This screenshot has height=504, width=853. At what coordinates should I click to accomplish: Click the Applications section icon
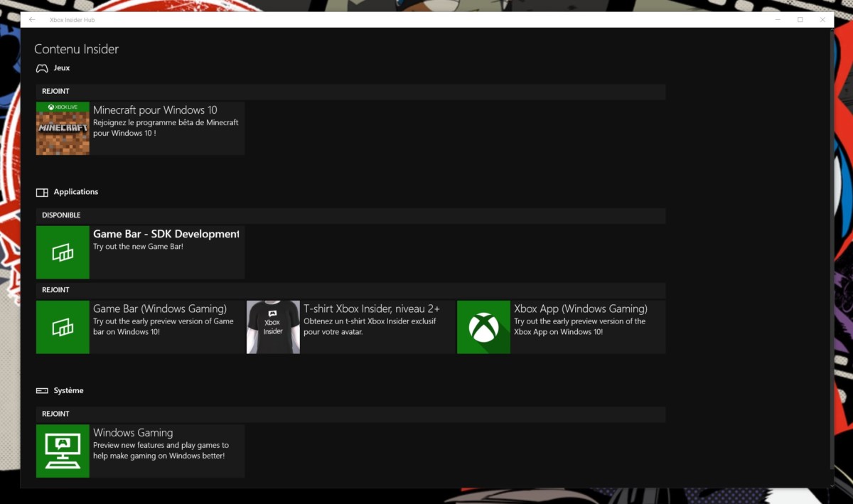(x=42, y=192)
